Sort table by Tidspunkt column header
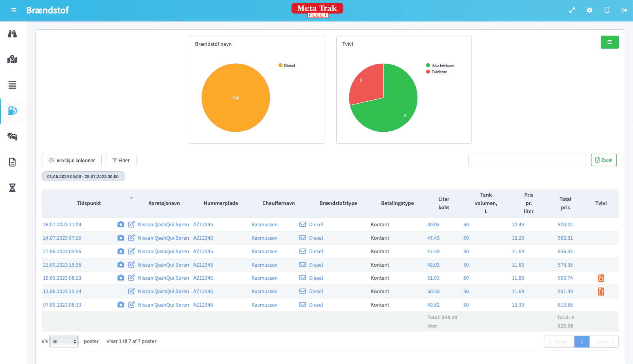This screenshot has height=364, width=633. [x=89, y=203]
